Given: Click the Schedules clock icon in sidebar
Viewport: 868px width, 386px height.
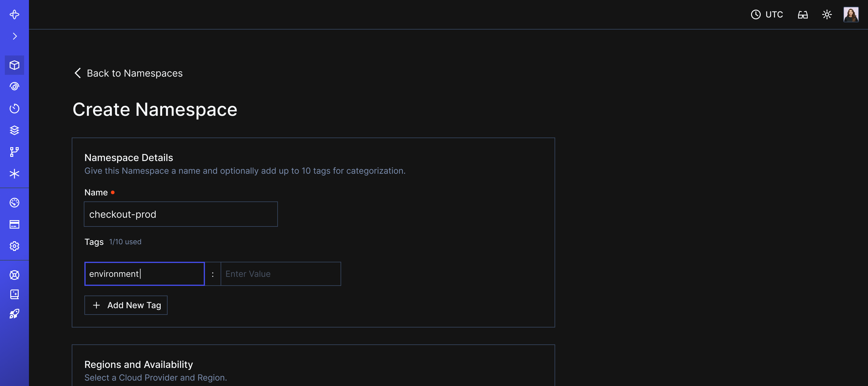Looking at the screenshot, I should 14,108.
